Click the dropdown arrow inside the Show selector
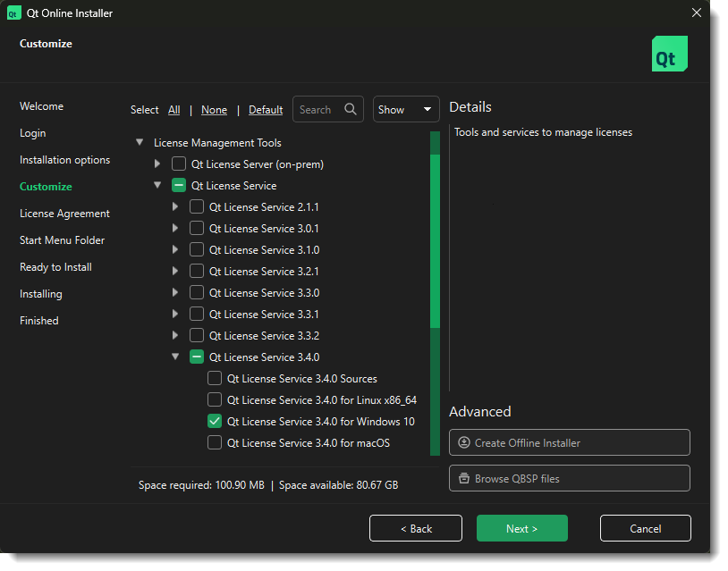This screenshot has height=571, width=728. coord(427,109)
